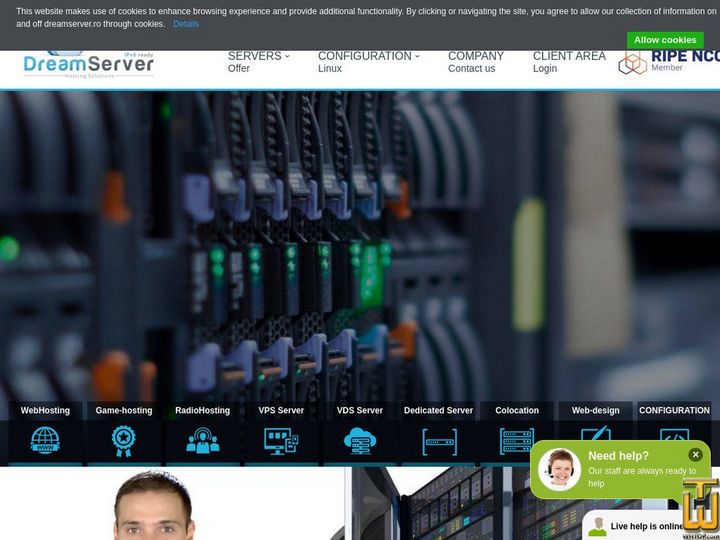The height and width of the screenshot is (540, 720).
Task: Click the WebHosting globe icon
Action: (45, 440)
